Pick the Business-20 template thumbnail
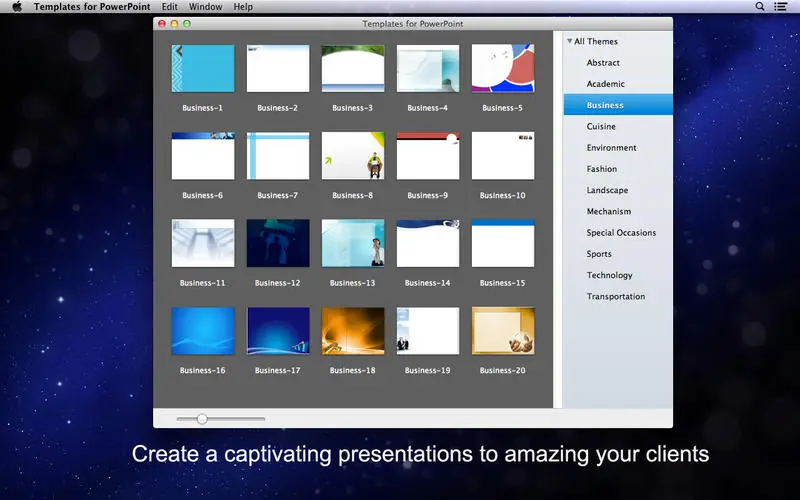800x500 pixels. click(x=503, y=330)
